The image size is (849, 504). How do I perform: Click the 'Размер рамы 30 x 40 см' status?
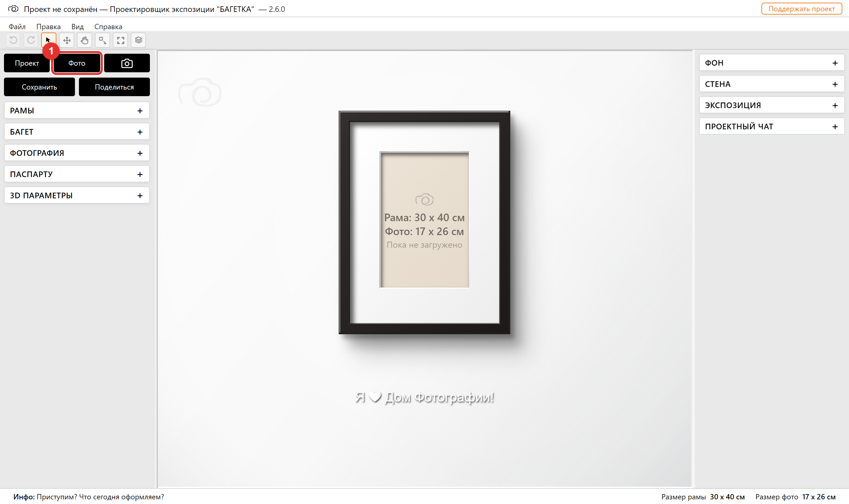coord(703,497)
